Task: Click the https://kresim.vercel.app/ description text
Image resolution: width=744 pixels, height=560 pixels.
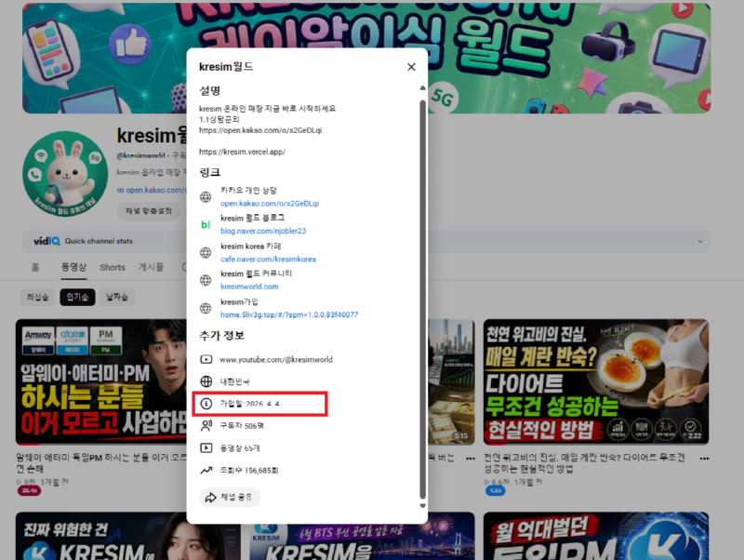Action: pyautogui.click(x=242, y=152)
